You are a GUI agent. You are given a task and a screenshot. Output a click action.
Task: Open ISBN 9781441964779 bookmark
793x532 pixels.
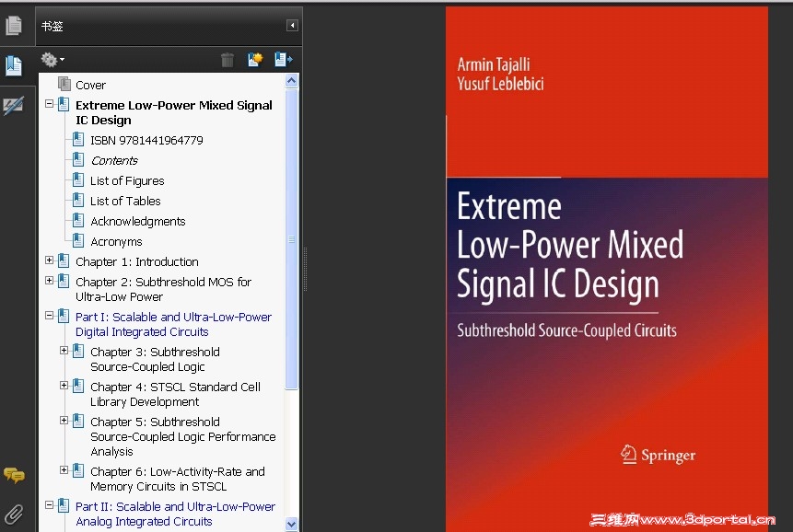(x=146, y=141)
